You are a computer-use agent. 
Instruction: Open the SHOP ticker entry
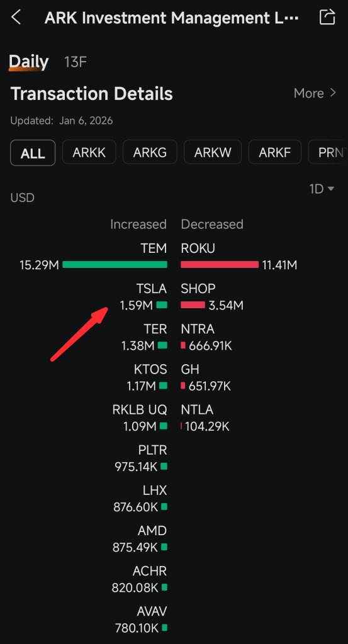[198, 289]
